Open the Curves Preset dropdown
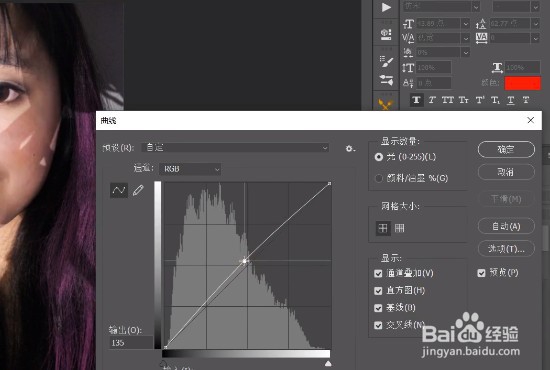Image resolution: width=550 pixels, height=370 pixels. (235, 148)
